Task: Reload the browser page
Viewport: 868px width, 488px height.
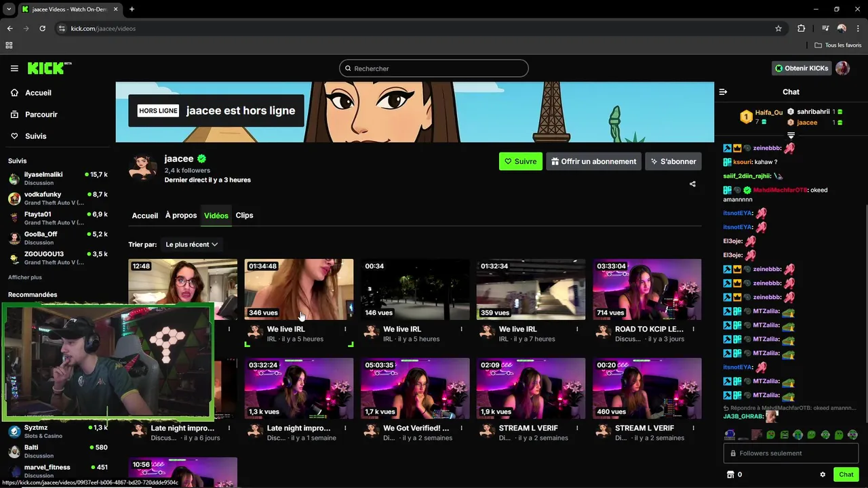Action: pos(42,28)
